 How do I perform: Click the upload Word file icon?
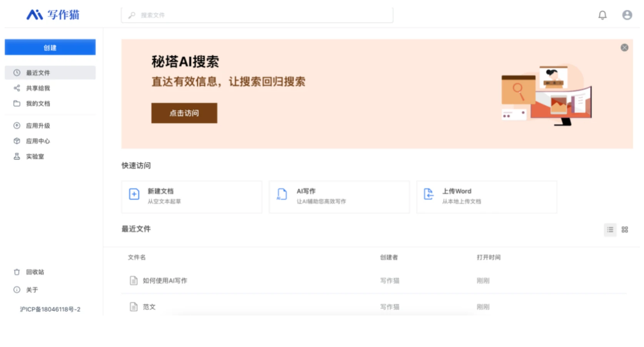pos(428,194)
